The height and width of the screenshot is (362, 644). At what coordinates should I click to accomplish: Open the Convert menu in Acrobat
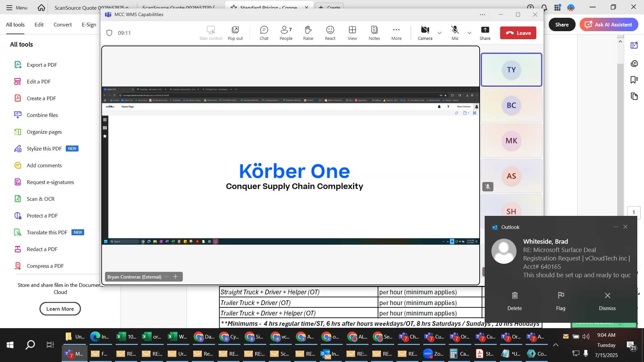(63, 24)
